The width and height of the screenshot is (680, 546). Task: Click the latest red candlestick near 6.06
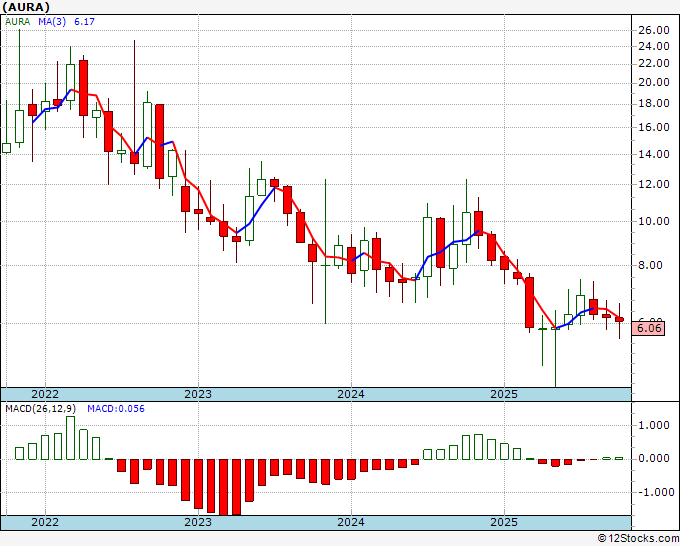[619, 319]
